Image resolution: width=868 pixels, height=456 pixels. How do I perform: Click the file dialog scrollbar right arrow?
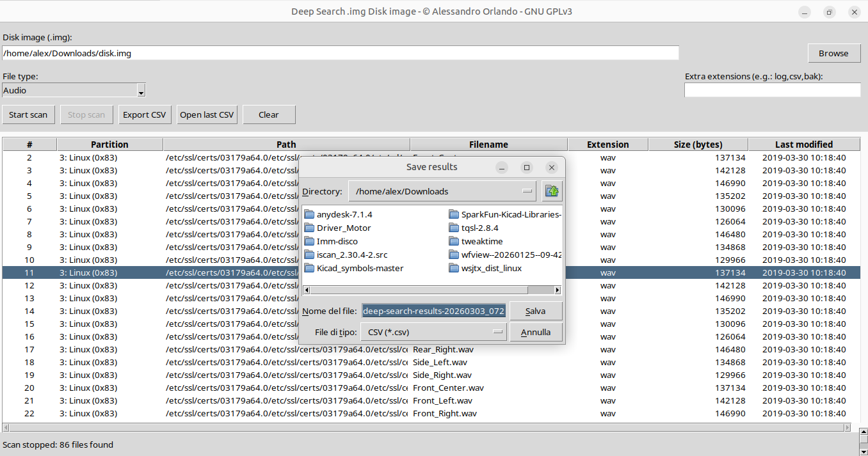558,290
